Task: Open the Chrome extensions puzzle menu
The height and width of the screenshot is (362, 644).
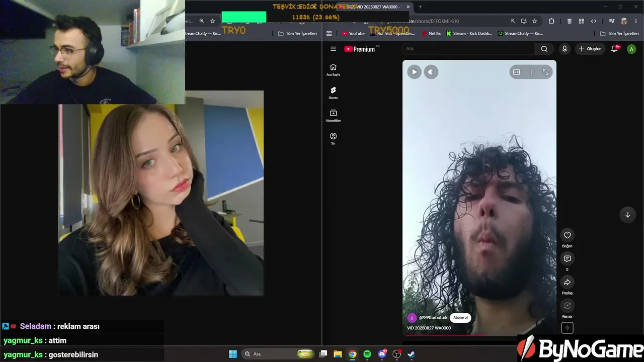Action: click(x=551, y=21)
